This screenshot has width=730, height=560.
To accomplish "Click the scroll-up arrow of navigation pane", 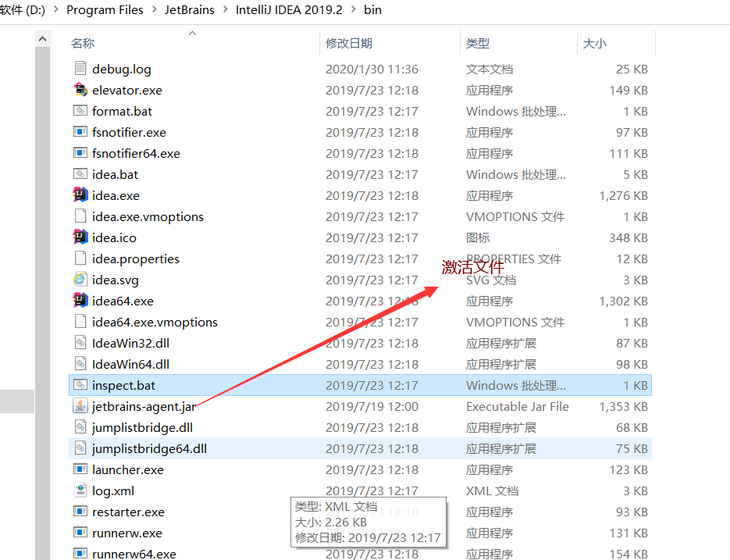I will point(42,39).
